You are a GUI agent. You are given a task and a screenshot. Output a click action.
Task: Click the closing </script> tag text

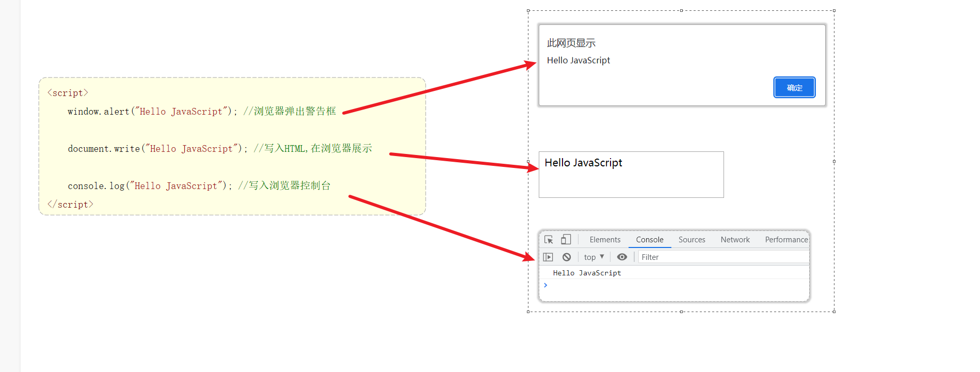pyautogui.click(x=70, y=205)
